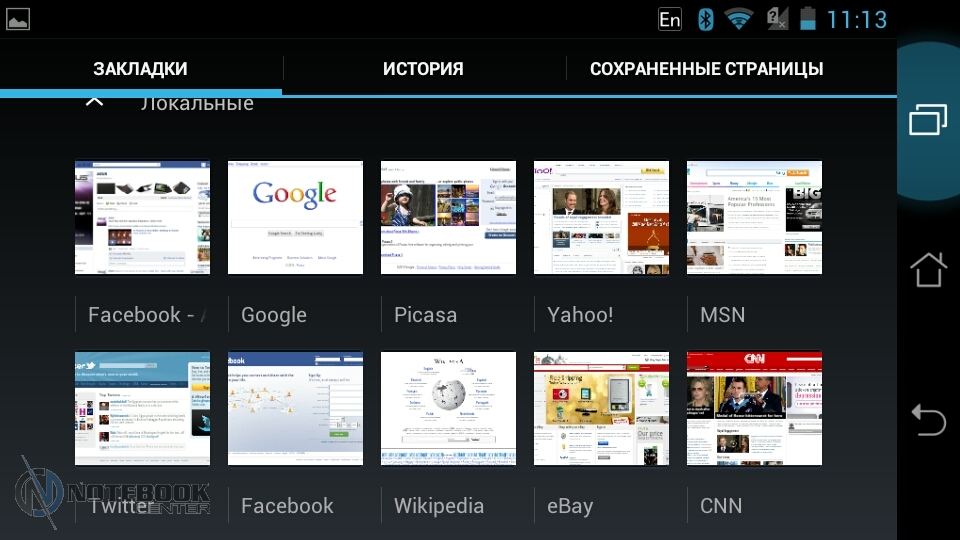Screen dimensions: 960x540
Task: Open the Yahoo! bookmark thumbnail
Action: (601, 217)
